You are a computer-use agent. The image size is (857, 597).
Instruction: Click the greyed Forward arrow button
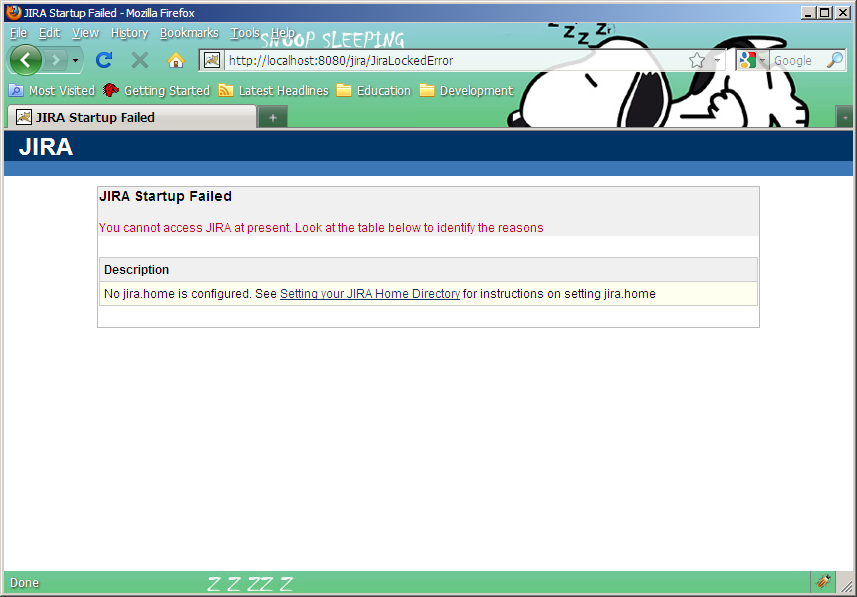pos(55,60)
